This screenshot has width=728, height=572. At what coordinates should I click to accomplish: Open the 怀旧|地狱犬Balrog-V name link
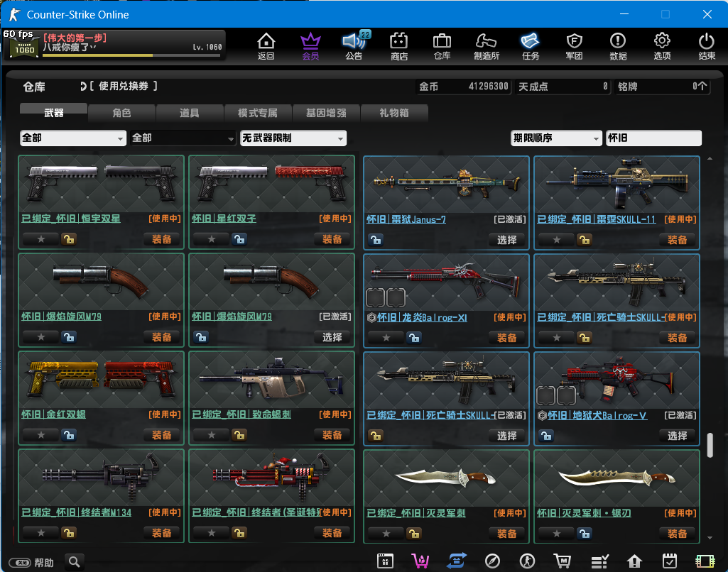pyautogui.click(x=597, y=415)
